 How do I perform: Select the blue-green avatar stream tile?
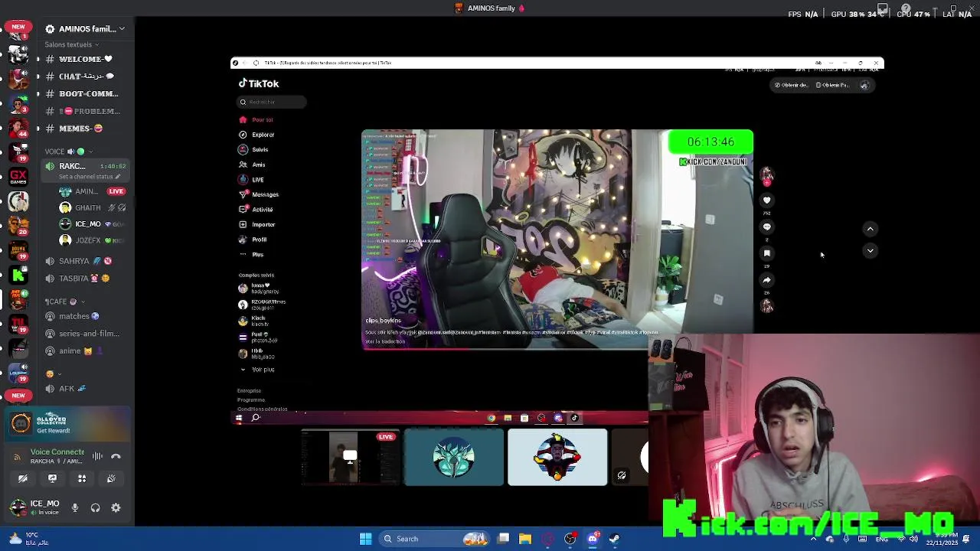coord(454,458)
